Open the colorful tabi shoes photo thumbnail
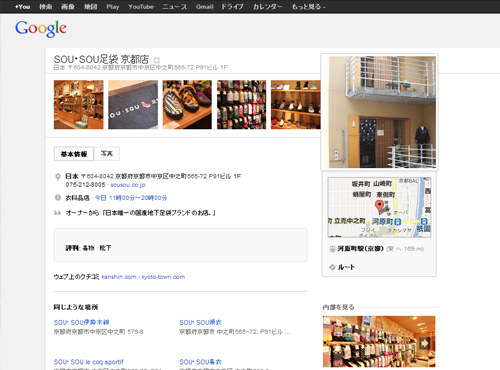 pos(187,104)
